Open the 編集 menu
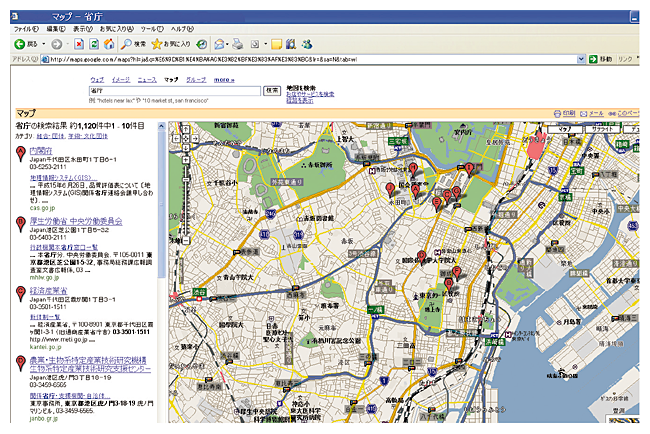The width and height of the screenshot is (650, 434). 56,29
